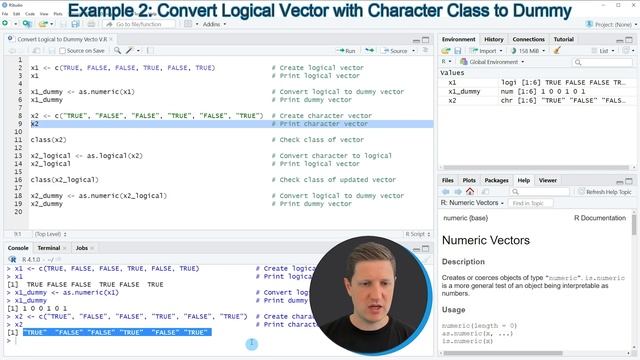The height and width of the screenshot is (360, 640).
Task: Click Refresh Help Topic
Action: [604, 191]
